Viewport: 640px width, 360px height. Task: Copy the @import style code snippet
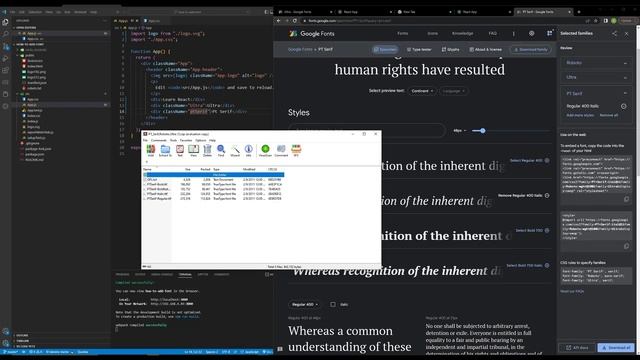pos(626,246)
